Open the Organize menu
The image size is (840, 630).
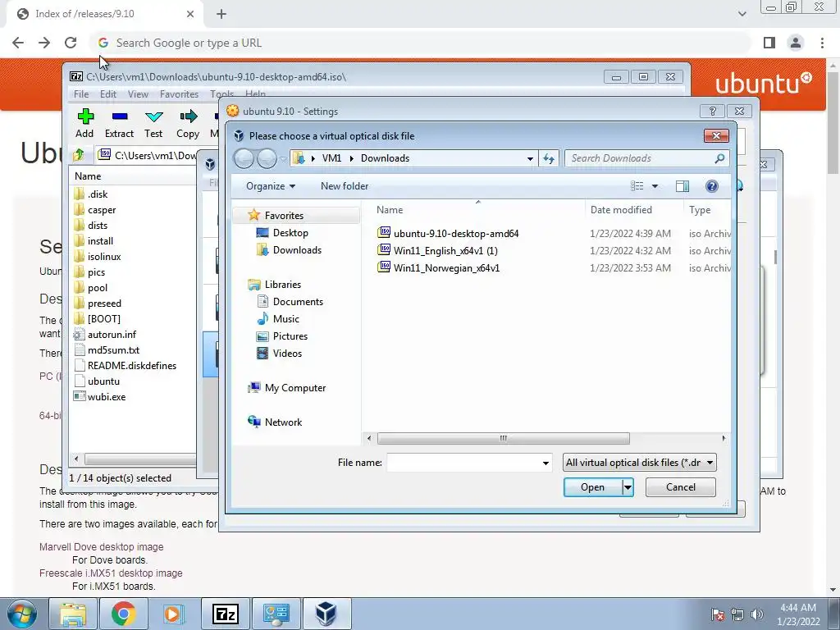(x=271, y=186)
